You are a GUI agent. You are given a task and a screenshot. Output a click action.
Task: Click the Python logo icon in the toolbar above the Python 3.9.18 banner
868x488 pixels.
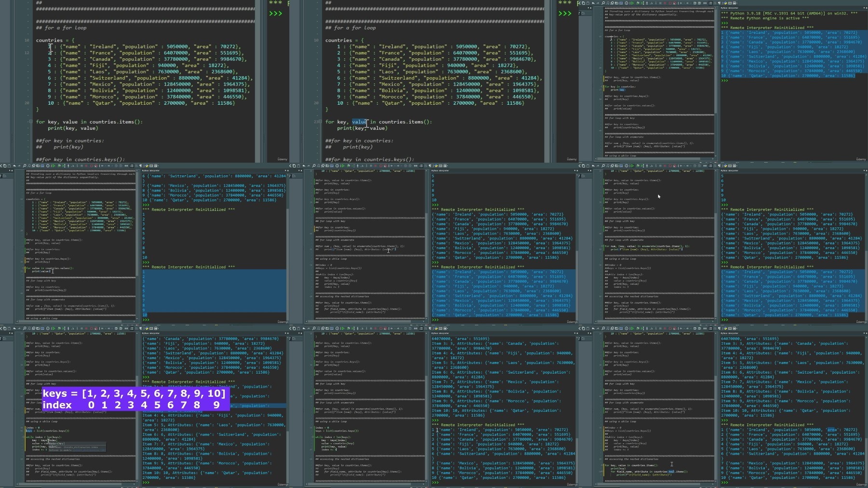725,3
